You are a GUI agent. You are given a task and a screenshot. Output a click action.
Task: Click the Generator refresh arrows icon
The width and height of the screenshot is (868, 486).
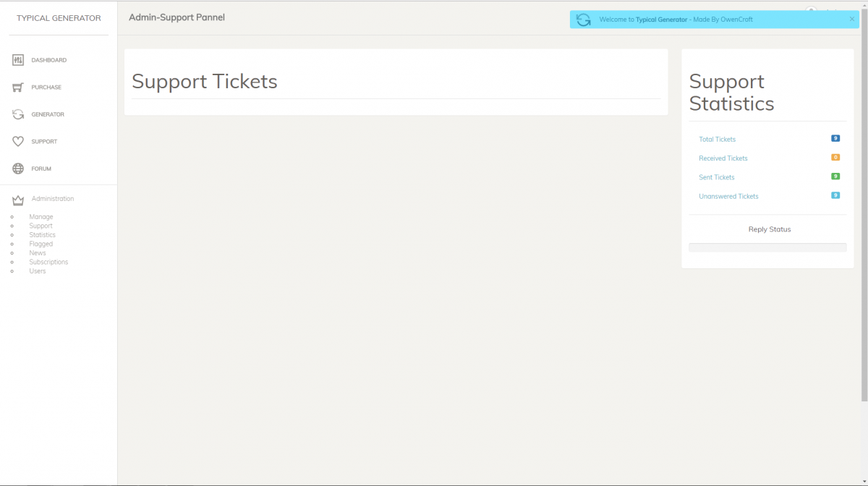18,114
